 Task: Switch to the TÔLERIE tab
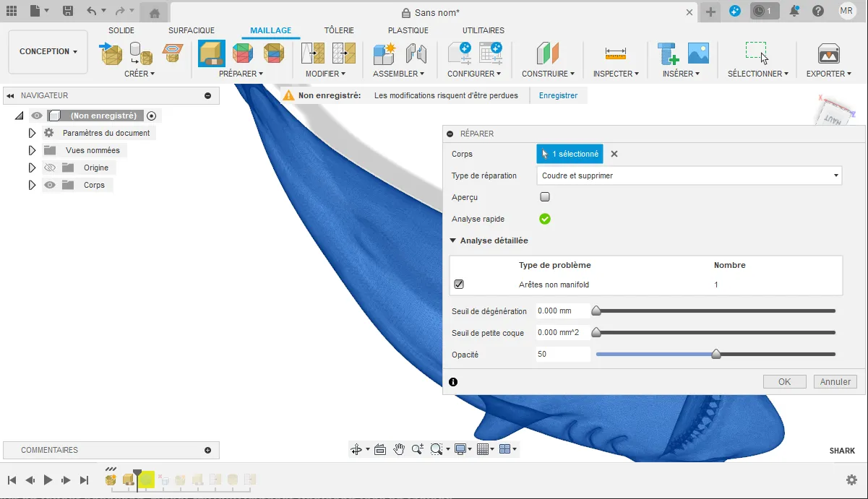coord(339,30)
